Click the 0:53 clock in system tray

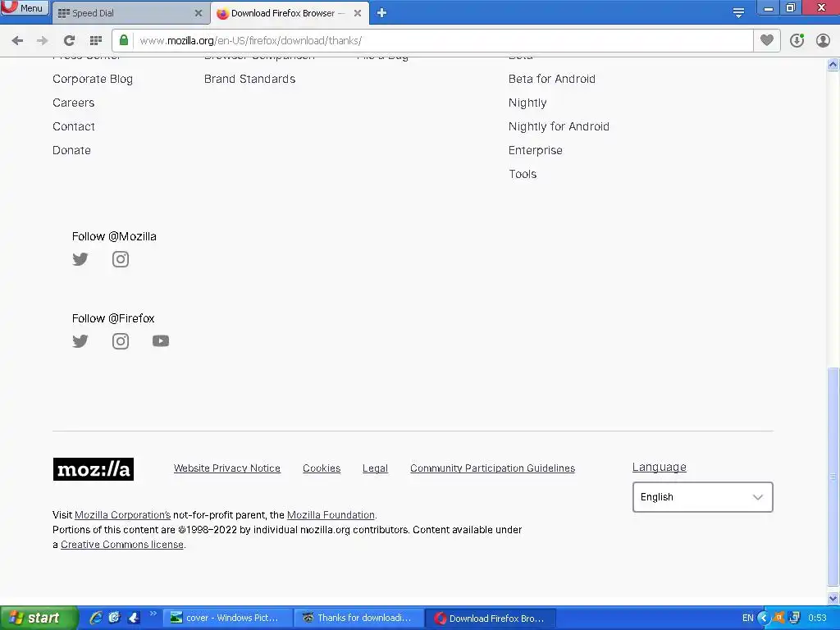[818, 618]
